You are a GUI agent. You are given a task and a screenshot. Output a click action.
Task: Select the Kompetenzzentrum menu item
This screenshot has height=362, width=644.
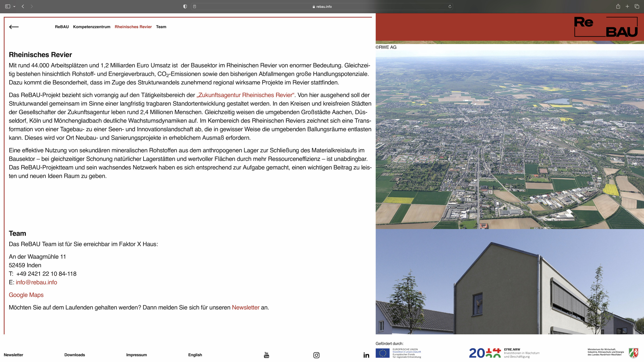pos(92,27)
